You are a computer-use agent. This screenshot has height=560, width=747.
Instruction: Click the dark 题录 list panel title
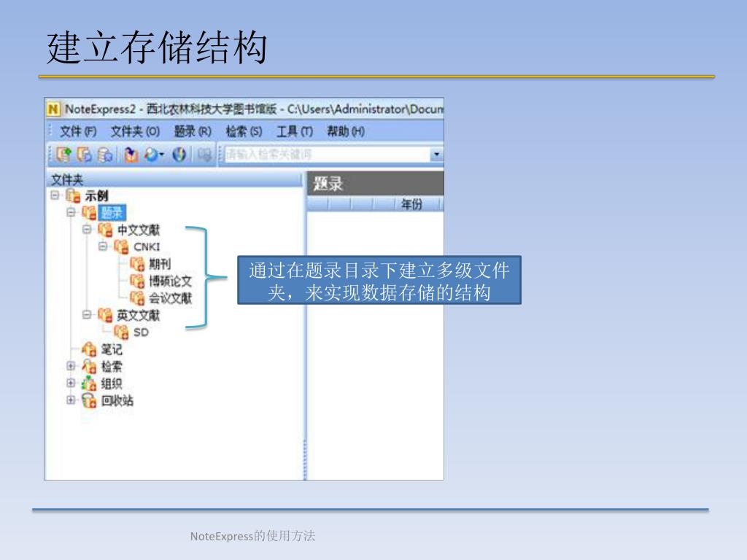tap(376, 183)
